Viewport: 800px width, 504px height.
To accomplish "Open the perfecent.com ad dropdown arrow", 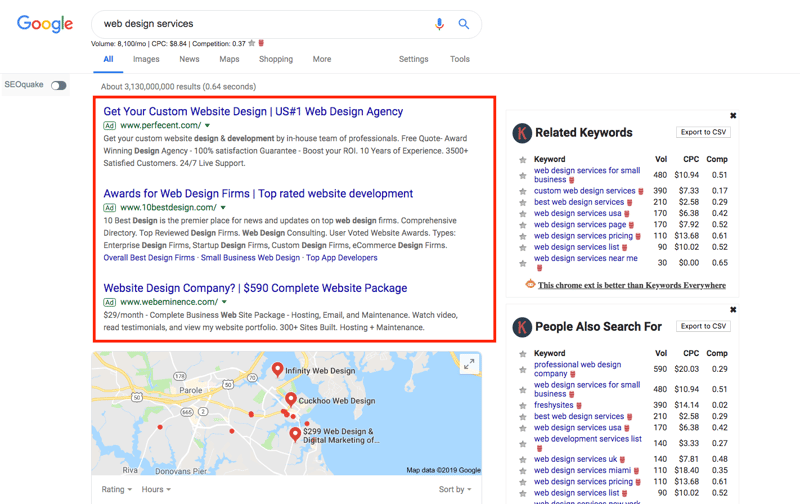I will [208, 125].
